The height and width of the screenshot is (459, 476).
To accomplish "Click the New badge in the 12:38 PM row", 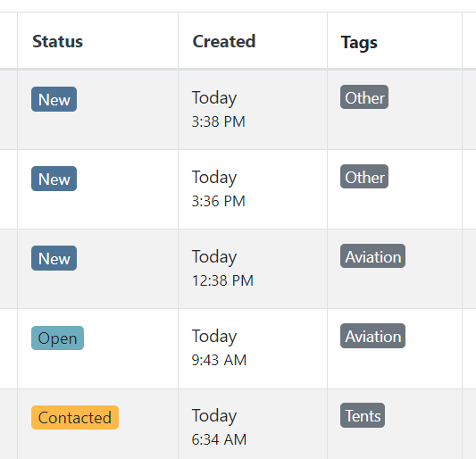I will click(54, 258).
